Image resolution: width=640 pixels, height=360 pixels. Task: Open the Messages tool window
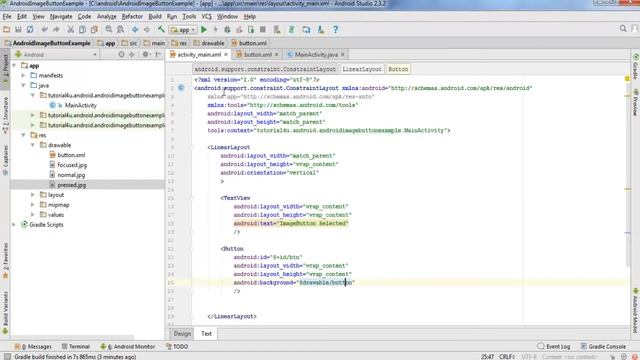click(x=33, y=347)
